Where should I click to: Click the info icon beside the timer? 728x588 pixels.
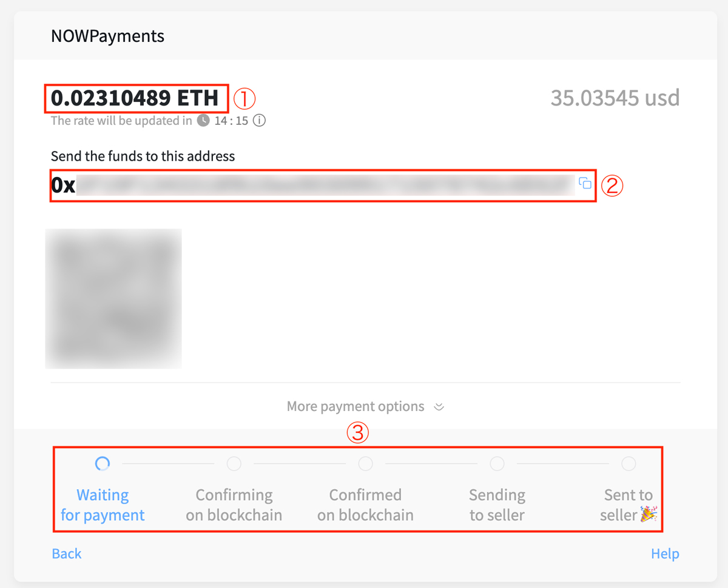click(259, 121)
